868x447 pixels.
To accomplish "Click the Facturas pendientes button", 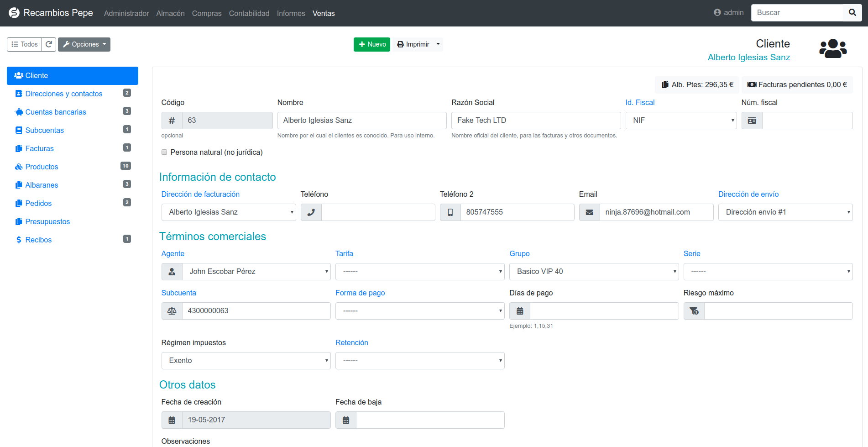I will pos(797,84).
